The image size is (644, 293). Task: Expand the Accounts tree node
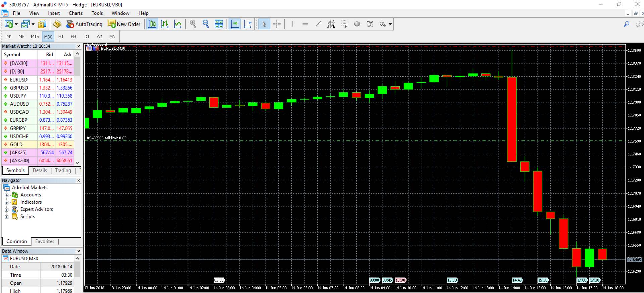(x=6, y=195)
